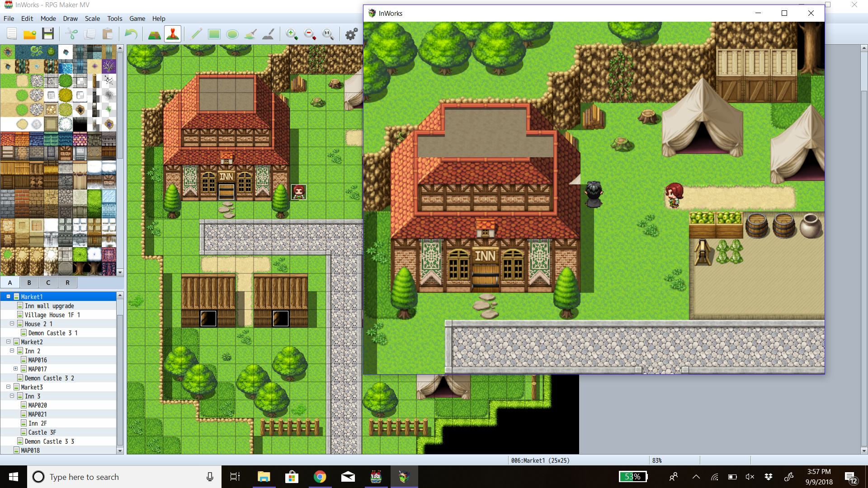868x488 pixels.
Task: Select the Shadow Pen tool
Action: 268,34
